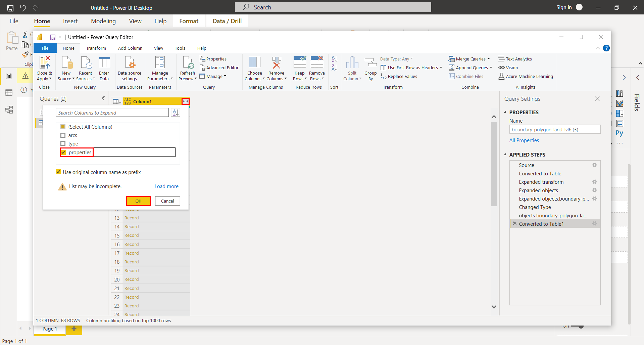Click the Close & Apply icon
The width and height of the screenshot is (644, 345).
pyautogui.click(x=44, y=62)
